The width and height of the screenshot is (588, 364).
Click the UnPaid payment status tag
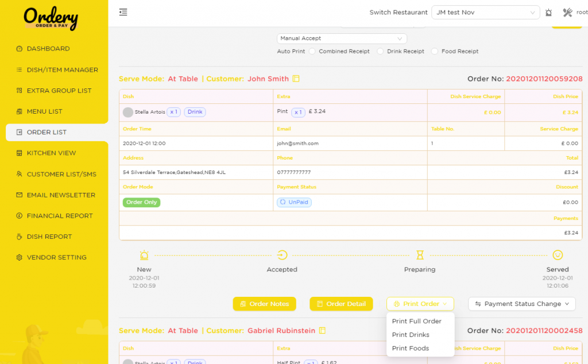click(x=294, y=202)
